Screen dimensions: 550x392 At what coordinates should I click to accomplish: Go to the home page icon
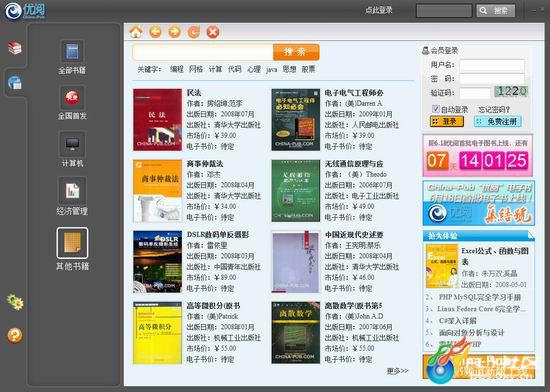(136, 32)
